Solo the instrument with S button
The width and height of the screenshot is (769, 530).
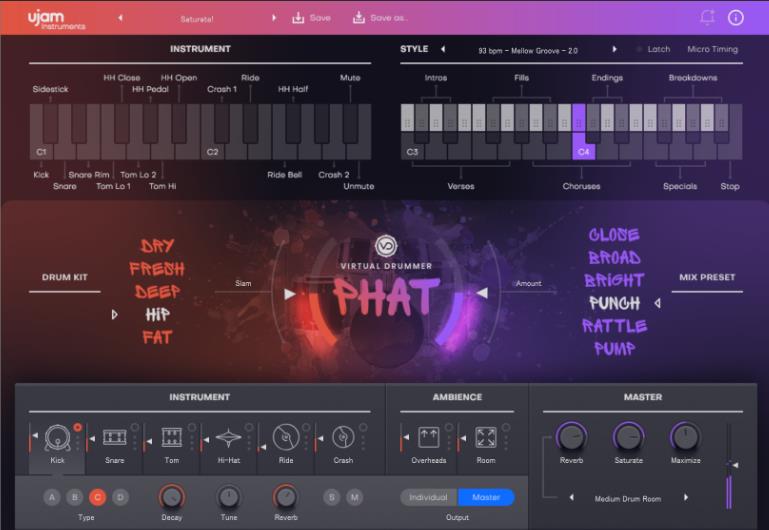coord(332,497)
